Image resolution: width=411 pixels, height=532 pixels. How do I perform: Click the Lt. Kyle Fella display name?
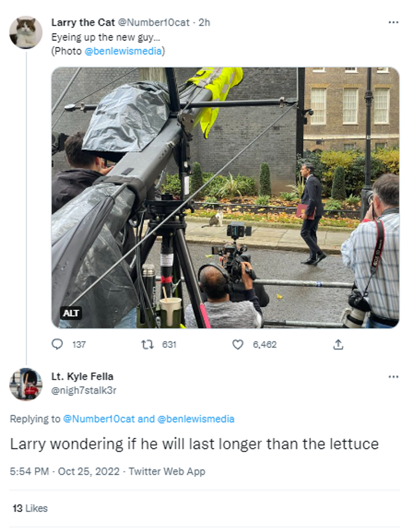click(82, 377)
